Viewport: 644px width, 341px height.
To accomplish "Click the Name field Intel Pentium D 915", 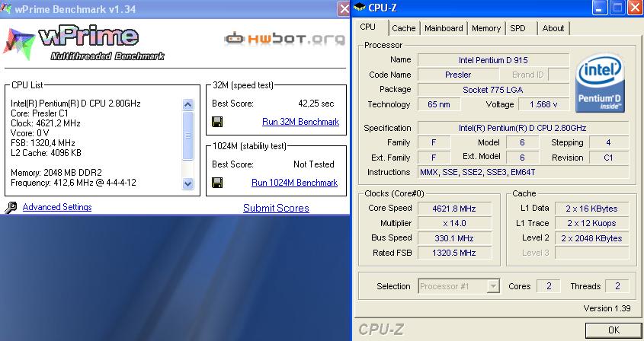I will (493, 60).
